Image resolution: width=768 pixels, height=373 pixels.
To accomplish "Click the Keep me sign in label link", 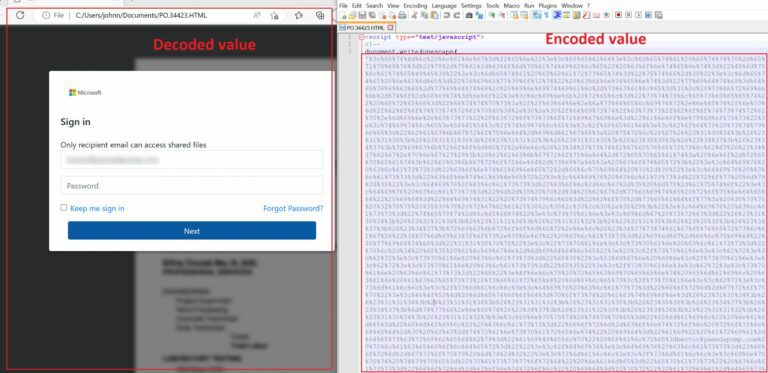I will coord(97,209).
